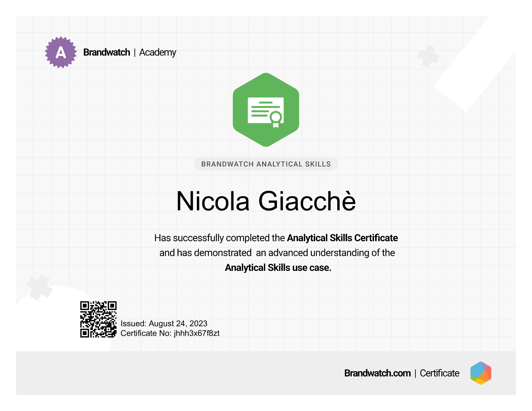This screenshot has height=411, width=532.
Task: Click the footer "Certificate" text
Action: coord(440,373)
